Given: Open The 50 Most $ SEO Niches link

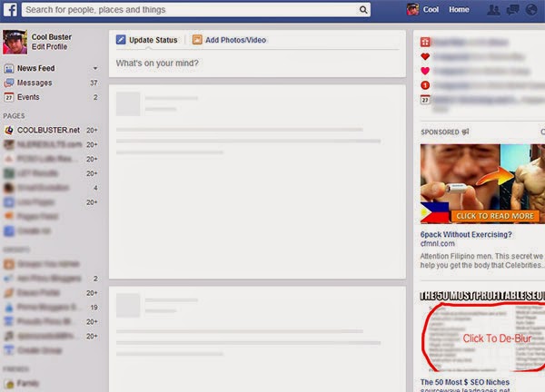Looking at the screenshot, I should tap(465, 382).
